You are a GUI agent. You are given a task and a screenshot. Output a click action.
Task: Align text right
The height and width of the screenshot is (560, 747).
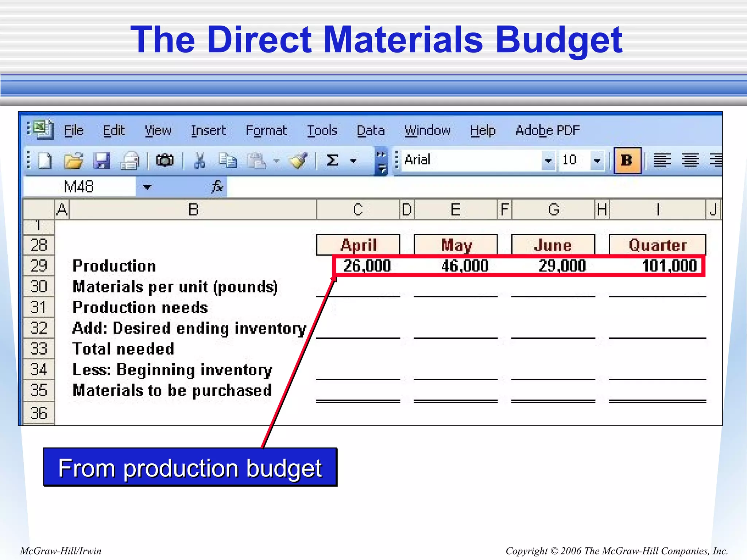pos(716,160)
